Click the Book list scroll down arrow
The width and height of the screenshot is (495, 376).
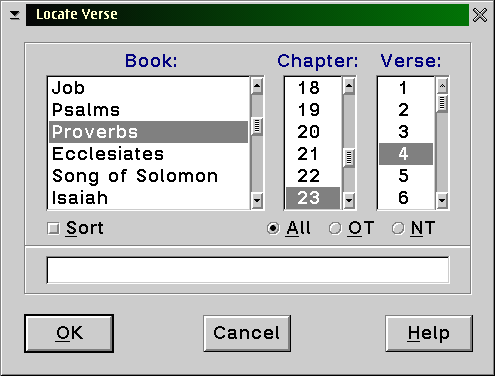tap(257, 200)
